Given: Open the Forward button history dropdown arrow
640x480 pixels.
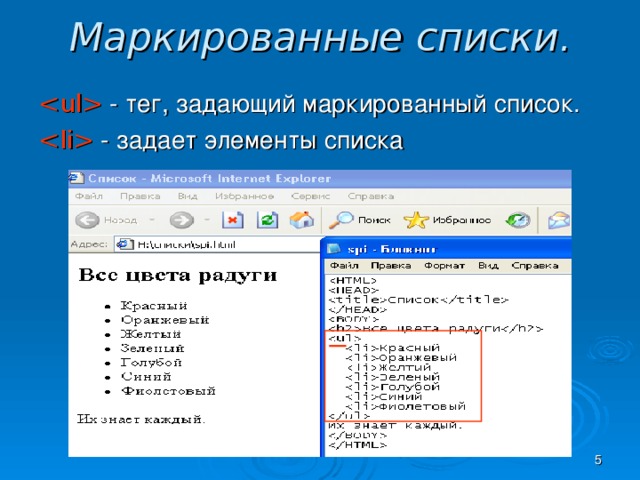Looking at the screenshot, I should click(x=207, y=220).
